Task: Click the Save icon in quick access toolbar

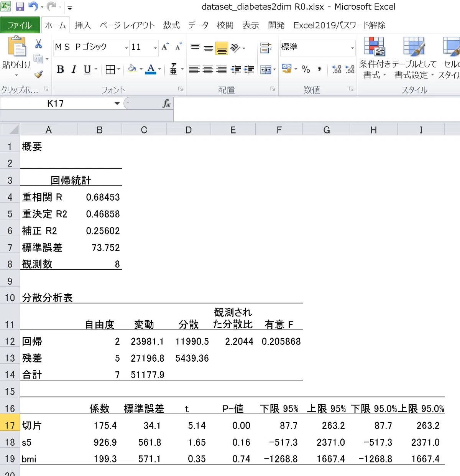Action: coord(20,7)
